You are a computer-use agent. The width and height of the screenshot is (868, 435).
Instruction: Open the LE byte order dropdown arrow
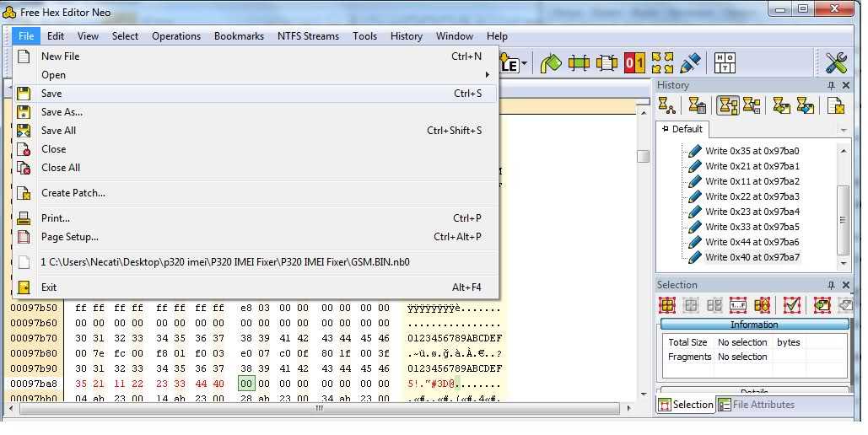click(524, 63)
